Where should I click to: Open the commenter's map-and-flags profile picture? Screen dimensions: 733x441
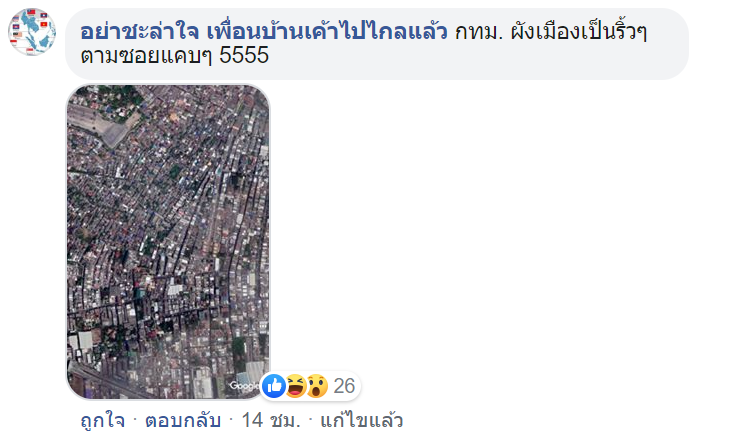pos(32,31)
